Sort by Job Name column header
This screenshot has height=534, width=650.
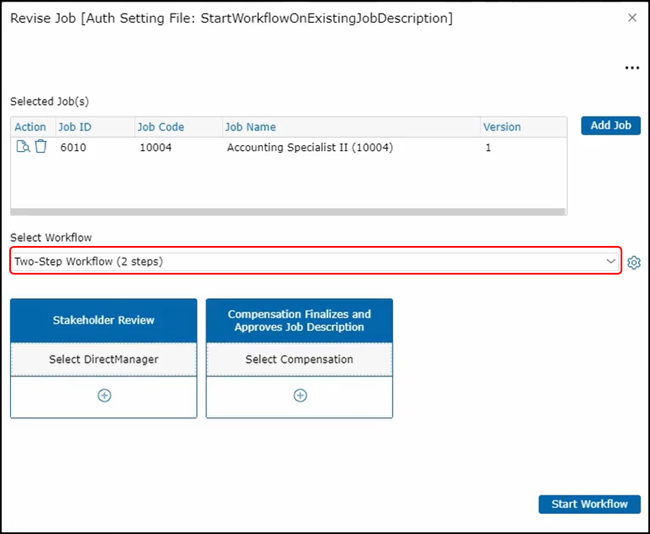(251, 127)
